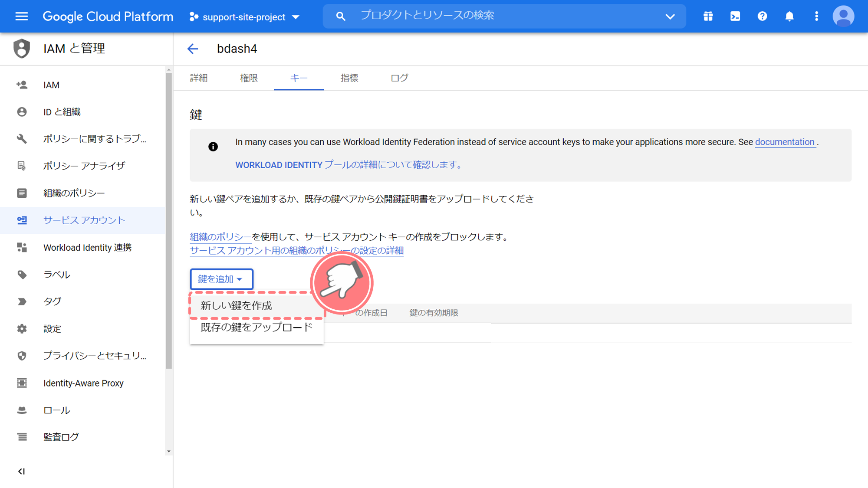Open the gift/free trial icon
Image resolution: width=868 pixels, height=488 pixels.
(x=708, y=16)
